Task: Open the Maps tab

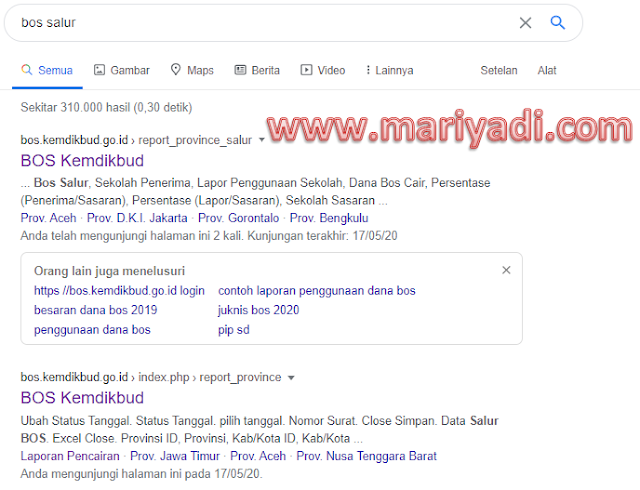Action: click(192, 70)
